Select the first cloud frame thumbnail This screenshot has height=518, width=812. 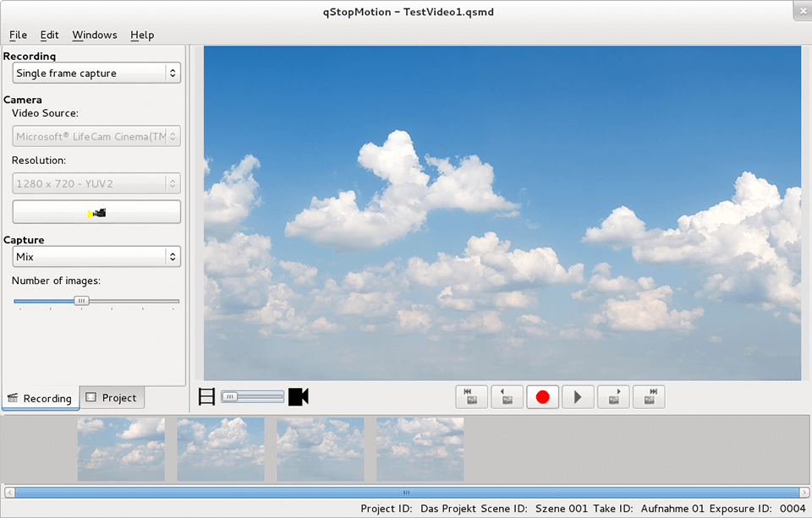(121, 450)
